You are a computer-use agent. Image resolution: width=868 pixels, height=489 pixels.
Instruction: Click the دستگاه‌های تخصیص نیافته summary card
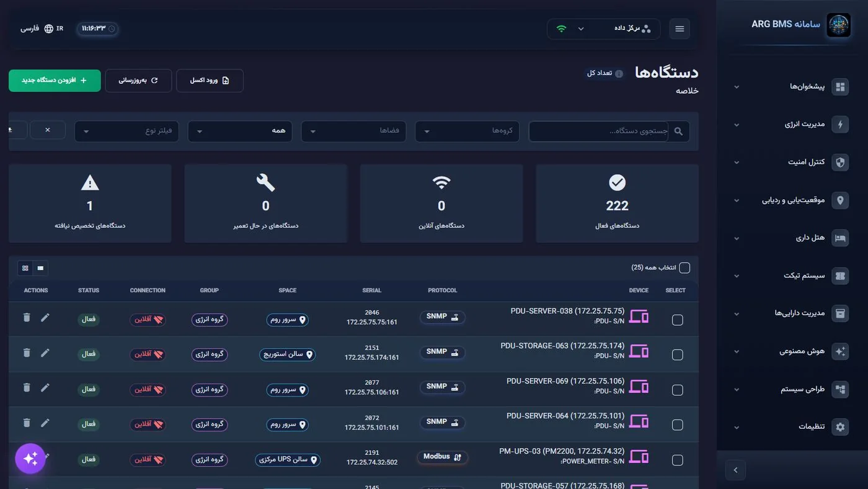90,204
